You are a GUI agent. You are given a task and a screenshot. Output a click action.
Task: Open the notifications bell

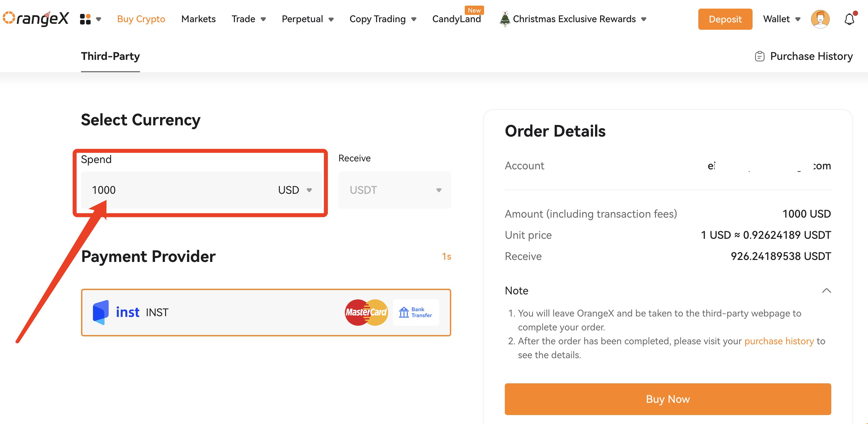click(x=849, y=19)
